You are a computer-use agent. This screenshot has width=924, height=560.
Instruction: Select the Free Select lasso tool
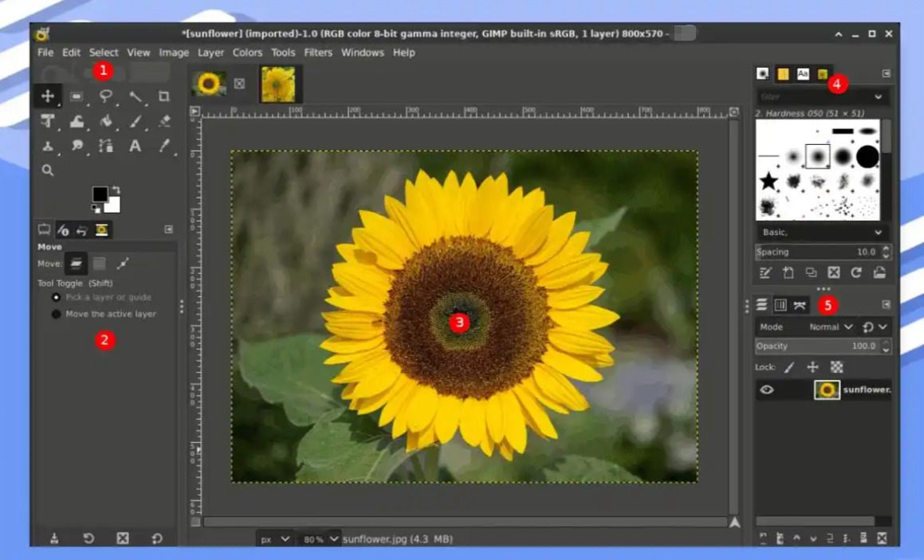tap(105, 96)
